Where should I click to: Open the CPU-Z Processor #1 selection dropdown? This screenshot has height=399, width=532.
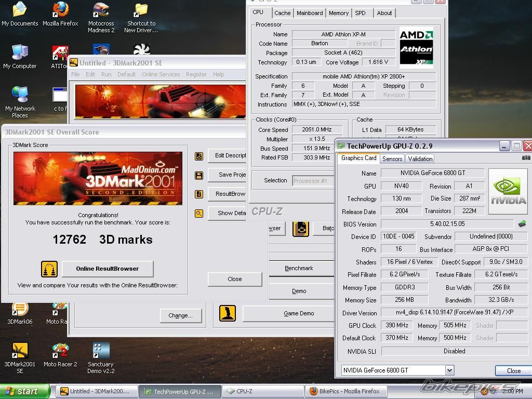tap(313, 181)
